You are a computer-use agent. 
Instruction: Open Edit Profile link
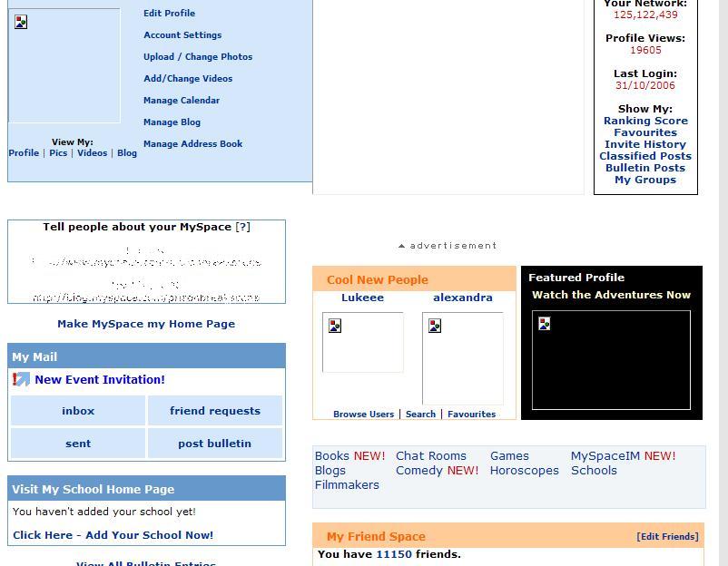(169, 13)
